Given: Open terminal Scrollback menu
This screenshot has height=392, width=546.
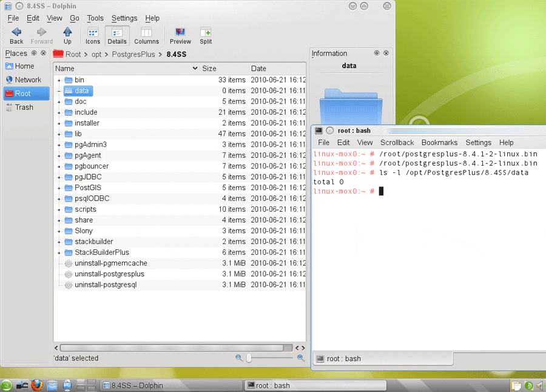Looking at the screenshot, I should (x=397, y=143).
